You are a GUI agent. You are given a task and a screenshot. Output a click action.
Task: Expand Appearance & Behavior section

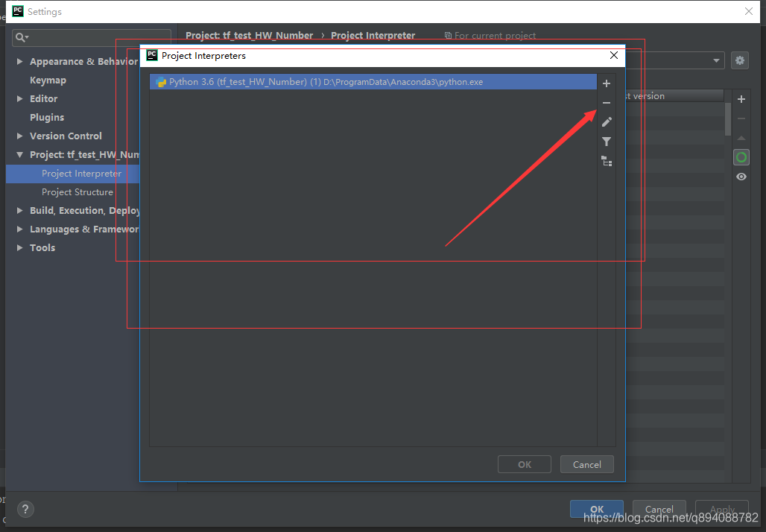click(19, 62)
